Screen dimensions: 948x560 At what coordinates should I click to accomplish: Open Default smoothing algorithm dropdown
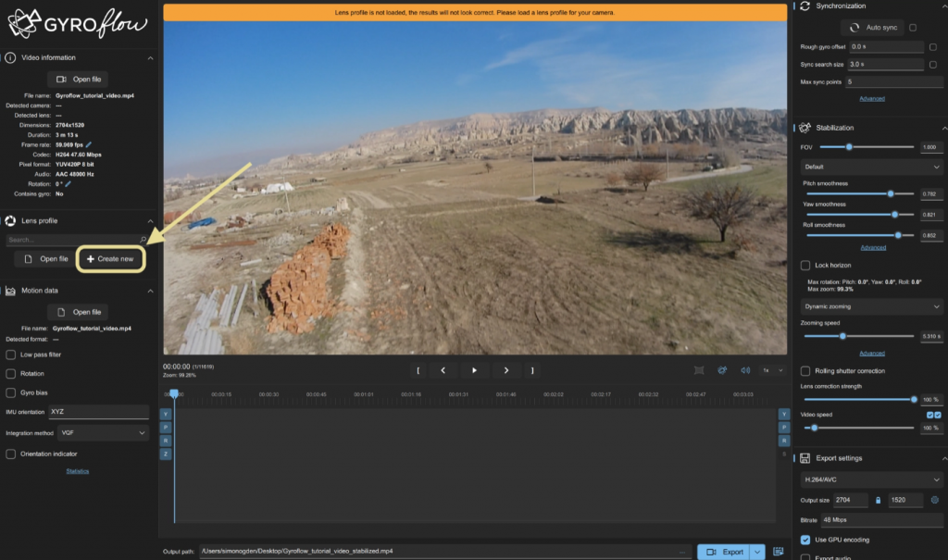tap(872, 167)
